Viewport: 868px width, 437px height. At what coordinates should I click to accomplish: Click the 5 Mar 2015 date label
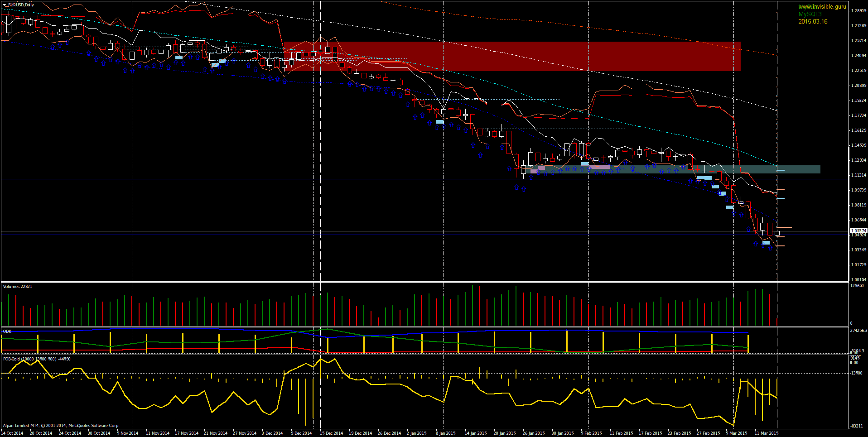(736, 433)
